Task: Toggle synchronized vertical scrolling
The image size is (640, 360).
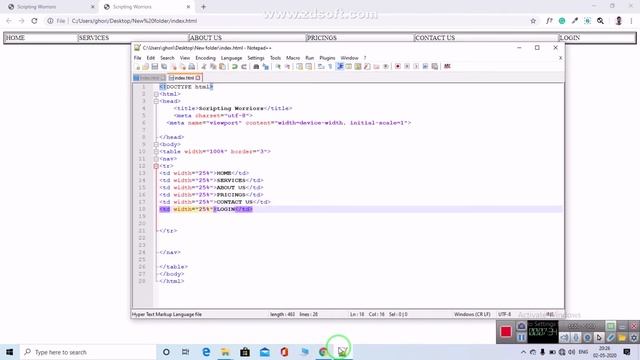Action: tap(300, 67)
